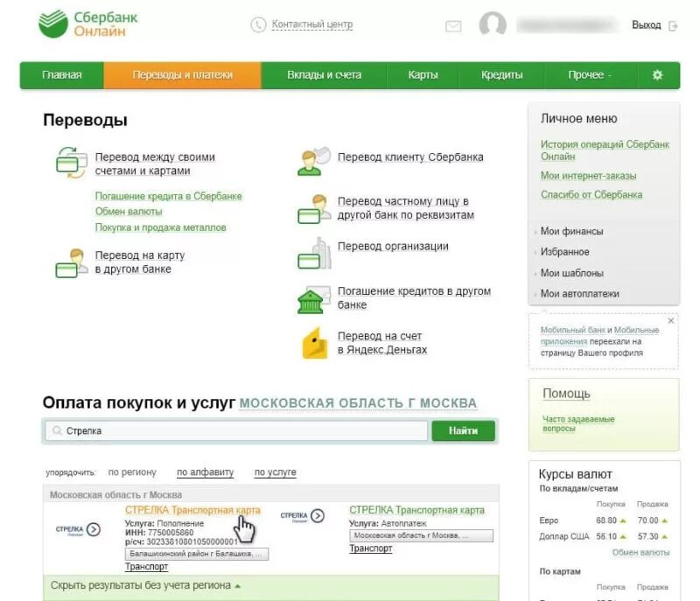Open the messages envelope icon
700x601 pixels.
tap(453, 26)
